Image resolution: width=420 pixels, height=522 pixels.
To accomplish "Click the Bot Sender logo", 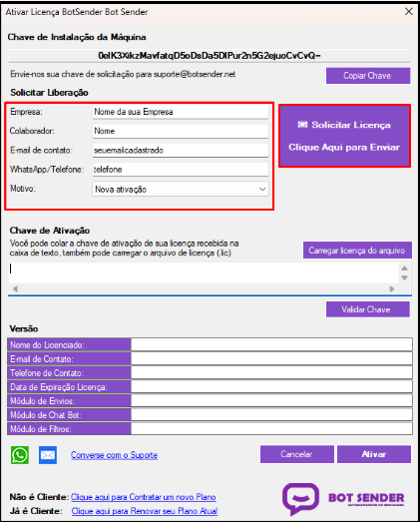I will (x=343, y=499).
